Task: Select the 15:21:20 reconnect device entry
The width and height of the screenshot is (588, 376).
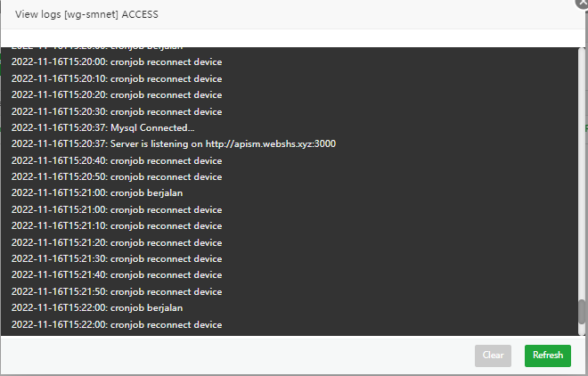Action: tap(116, 242)
